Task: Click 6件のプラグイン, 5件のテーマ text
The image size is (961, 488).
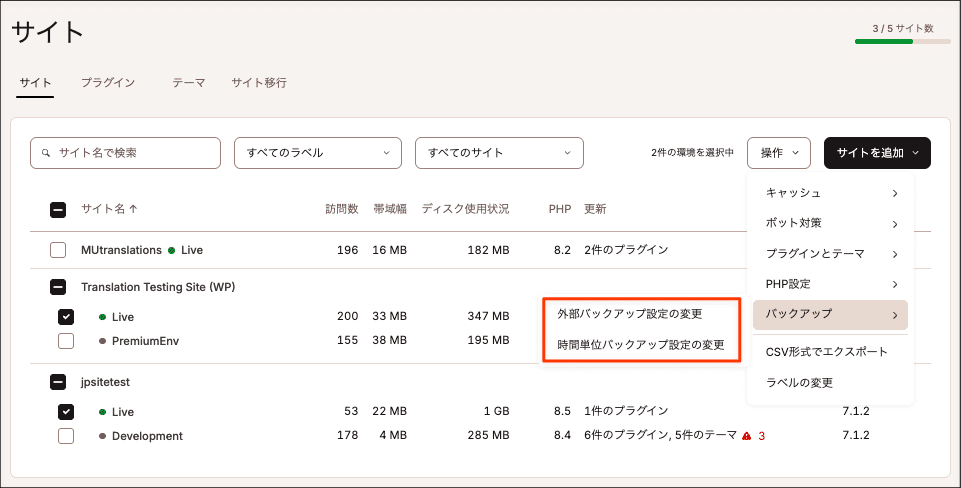Action: click(x=660, y=435)
